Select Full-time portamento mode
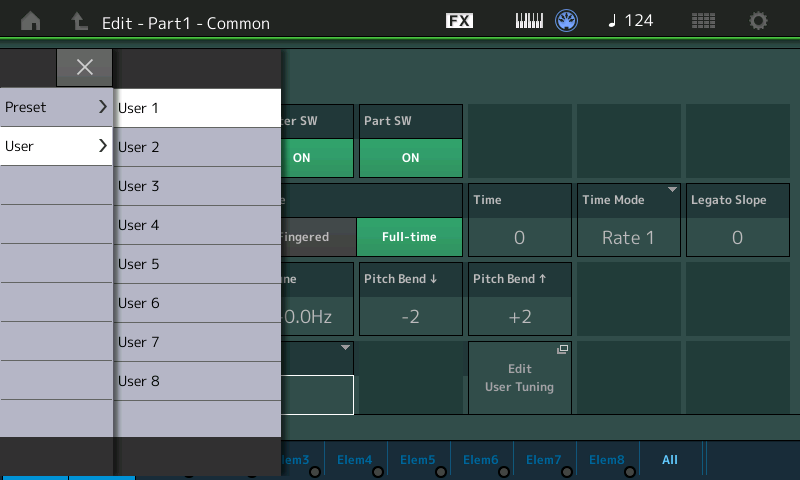Viewport: 800px width, 480px height. click(410, 237)
